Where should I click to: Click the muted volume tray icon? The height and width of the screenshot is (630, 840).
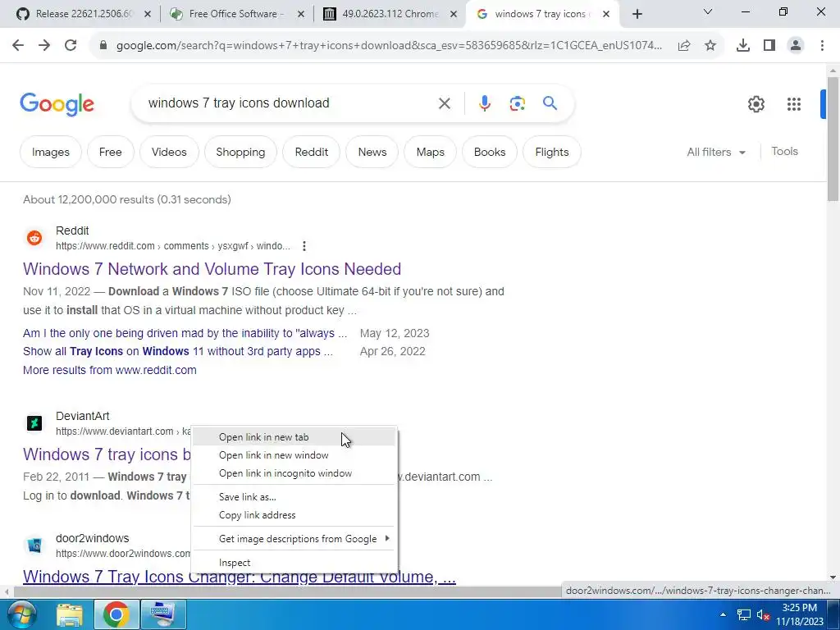click(x=764, y=614)
